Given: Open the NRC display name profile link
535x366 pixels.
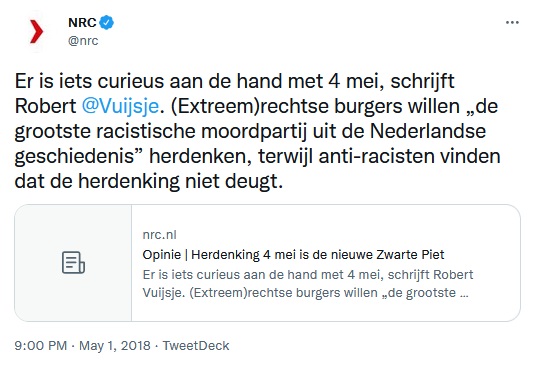Looking at the screenshot, I should (x=82, y=23).
